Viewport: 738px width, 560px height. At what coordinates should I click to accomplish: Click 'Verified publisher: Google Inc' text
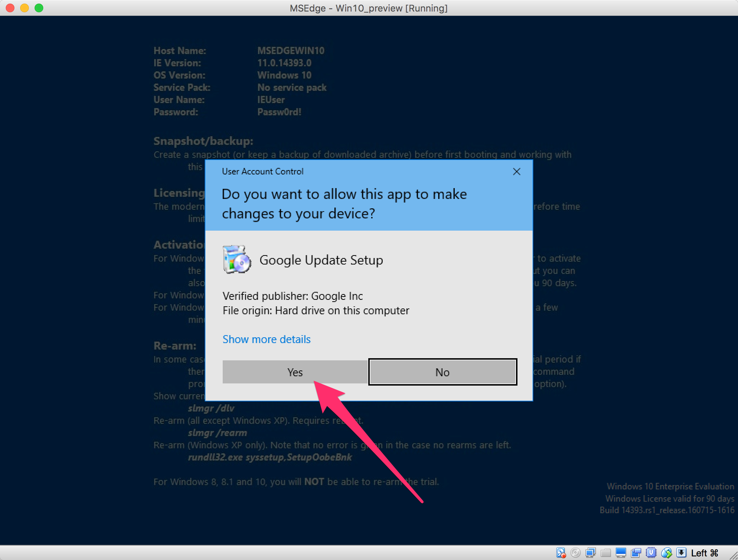pyautogui.click(x=293, y=296)
